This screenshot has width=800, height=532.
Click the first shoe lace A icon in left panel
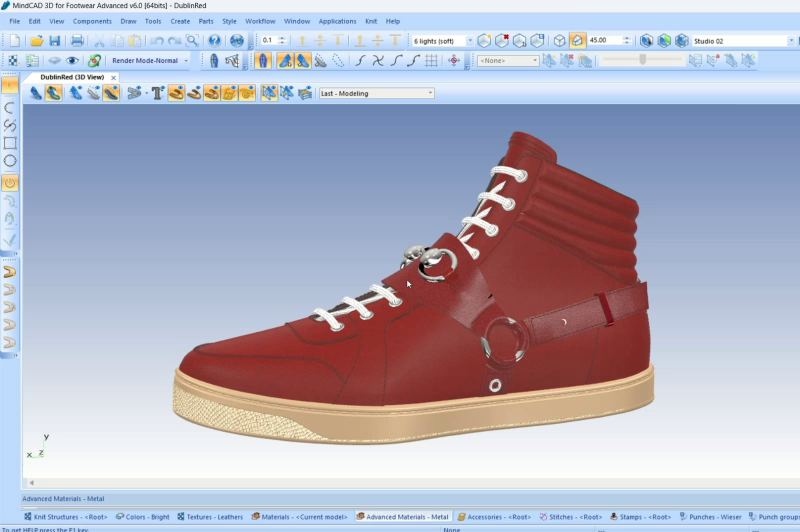coord(9,272)
